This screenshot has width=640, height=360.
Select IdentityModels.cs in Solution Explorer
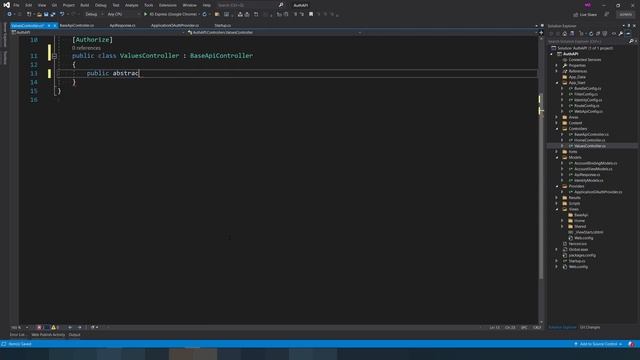(588, 180)
